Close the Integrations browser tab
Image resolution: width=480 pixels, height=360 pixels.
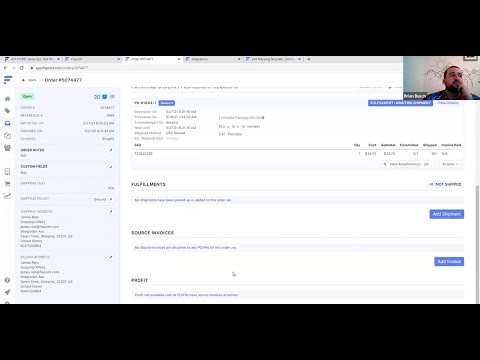[x=239, y=59]
